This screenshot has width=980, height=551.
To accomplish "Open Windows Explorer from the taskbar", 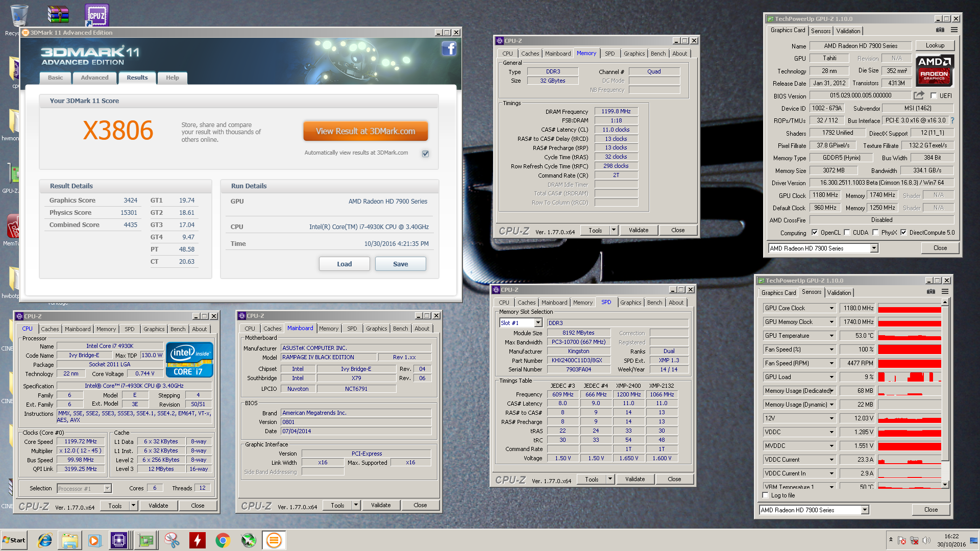I will pos(70,540).
